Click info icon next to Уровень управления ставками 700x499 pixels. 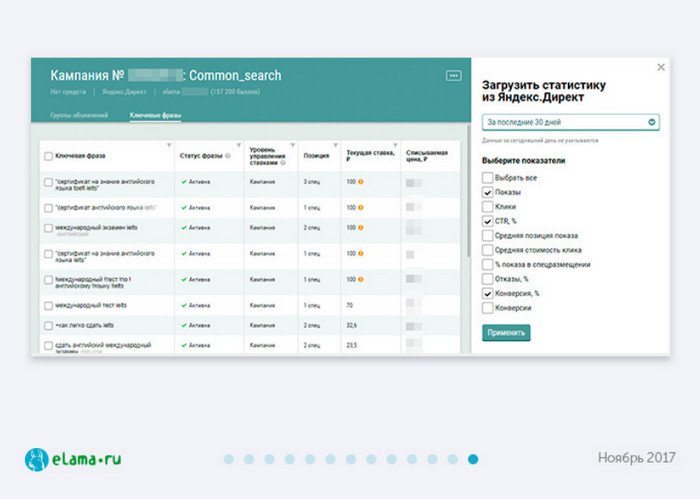(283, 163)
